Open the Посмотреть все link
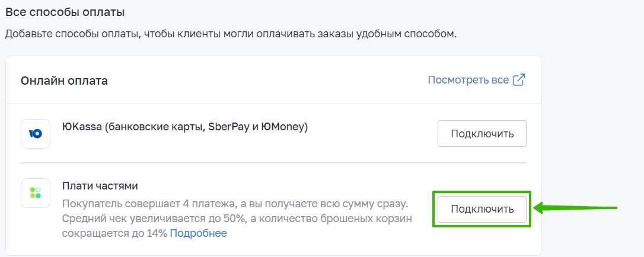Image resolution: width=644 pixels, height=257 pixels. (x=468, y=81)
